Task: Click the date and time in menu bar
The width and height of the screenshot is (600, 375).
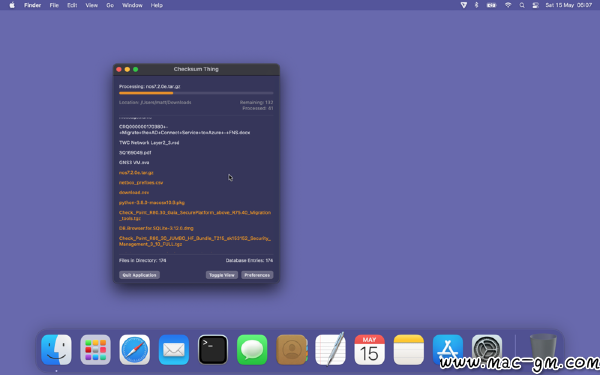Action: pos(569,5)
